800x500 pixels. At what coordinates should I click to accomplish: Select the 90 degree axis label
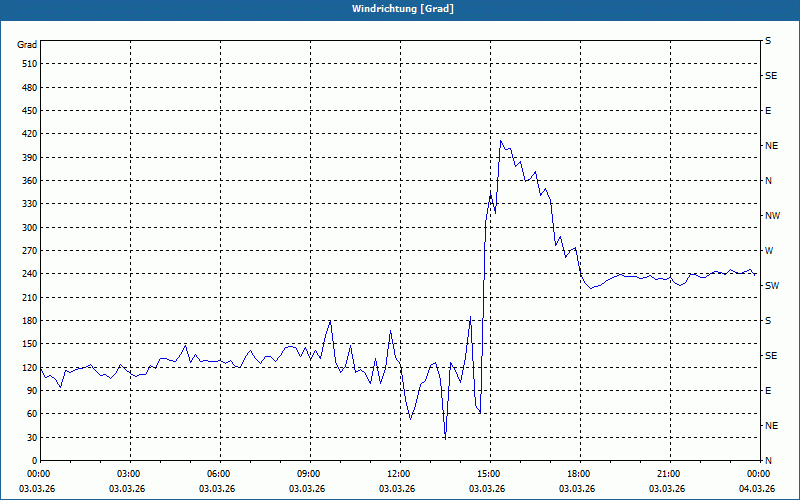point(31,391)
